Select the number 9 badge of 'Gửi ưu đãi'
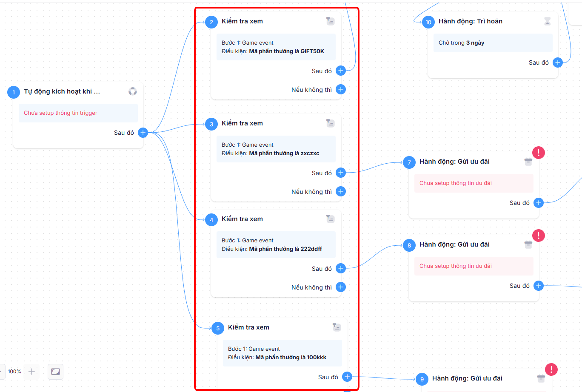Viewport: 582px width, 392px height. [422, 379]
